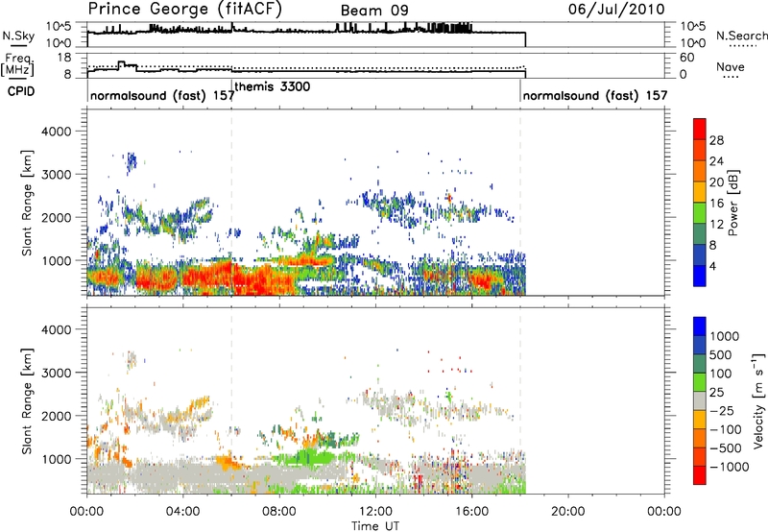
Task: Click the Velocity [m s-1] colorbar title
Action: [x=758, y=400]
